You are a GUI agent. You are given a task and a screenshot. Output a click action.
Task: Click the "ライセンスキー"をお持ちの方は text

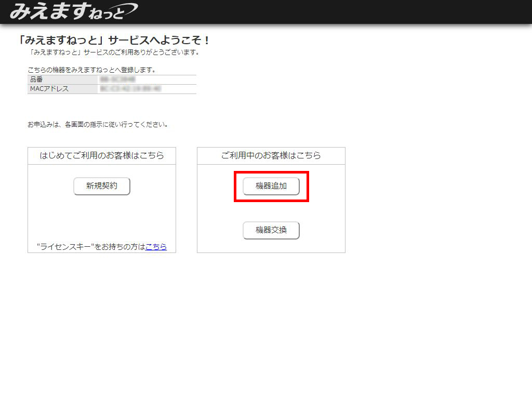pyautogui.click(x=91, y=247)
